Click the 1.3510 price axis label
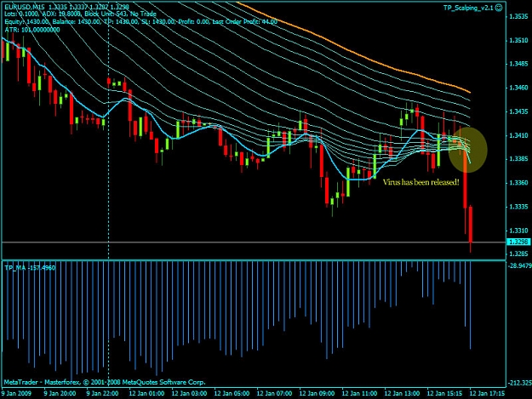 [x=518, y=40]
